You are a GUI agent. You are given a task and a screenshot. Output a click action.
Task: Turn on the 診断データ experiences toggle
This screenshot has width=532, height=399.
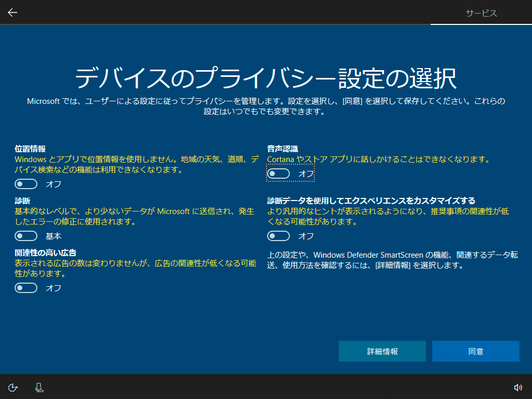[x=278, y=235]
